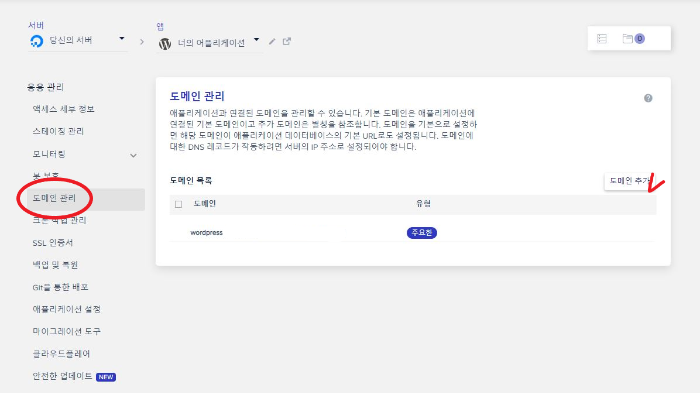700x393 pixels.
Task: Expand the 모니터링 submenu
Action: 133,155
